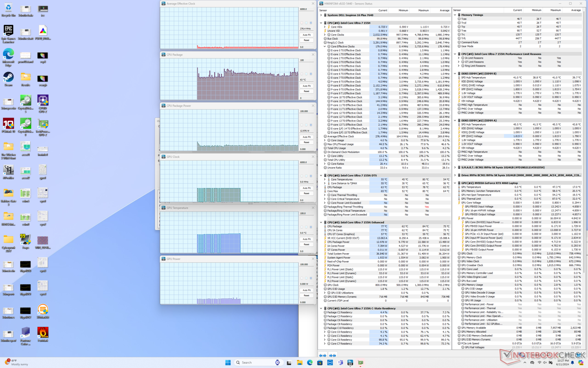The image size is (588, 368).
Task: Expand the System: DELL Inspiron 16 Plus row
Action: click(x=321, y=15)
